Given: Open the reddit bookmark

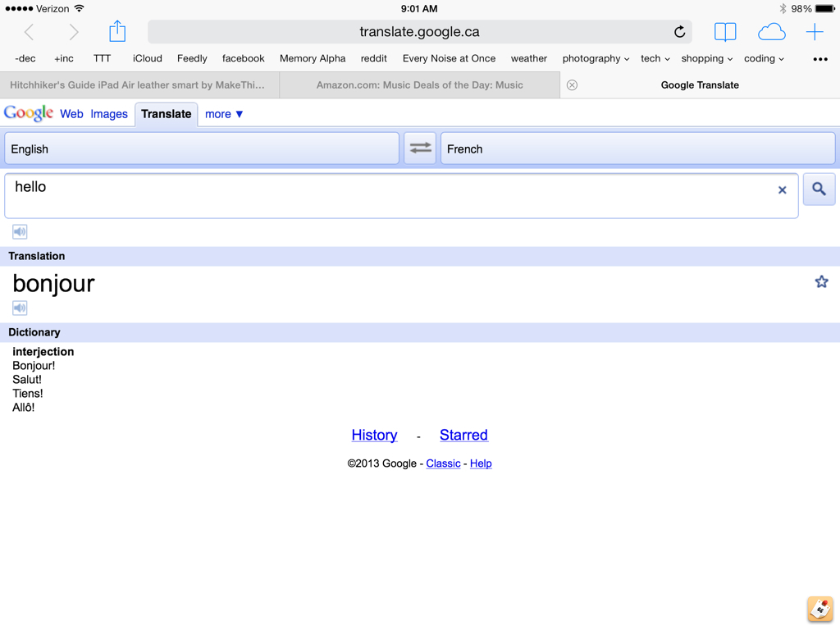Looking at the screenshot, I should (373, 58).
